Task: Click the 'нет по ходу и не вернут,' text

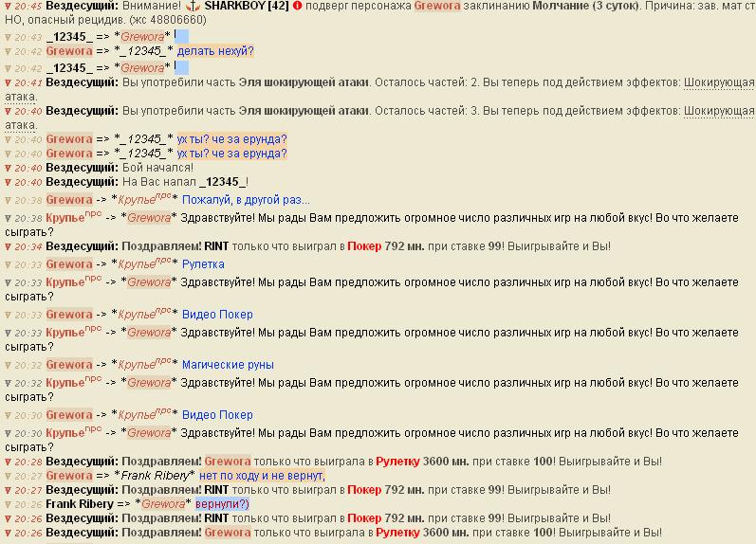Action: pos(263,476)
